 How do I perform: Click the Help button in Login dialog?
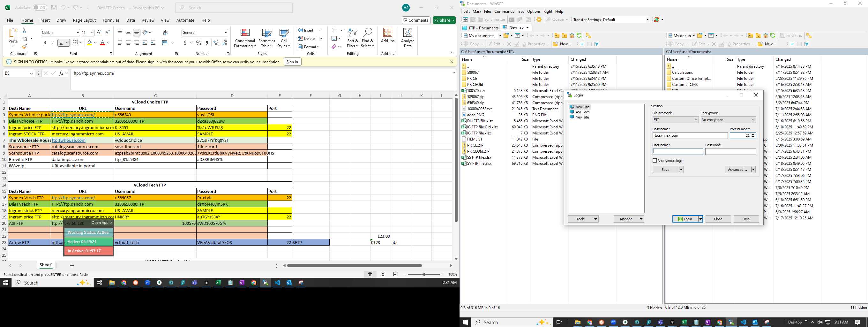tap(746, 219)
